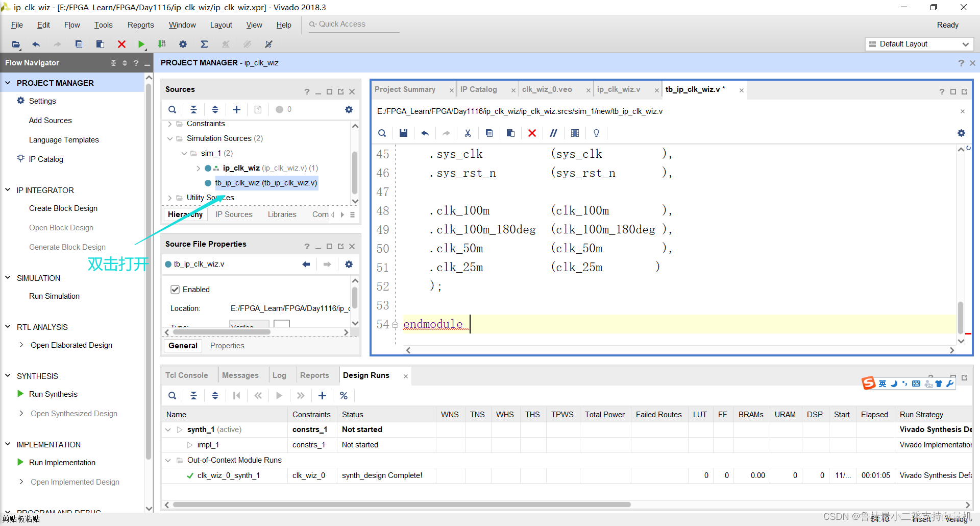Switch to the IP Sources tab
The image size is (980, 526).
coord(234,214)
